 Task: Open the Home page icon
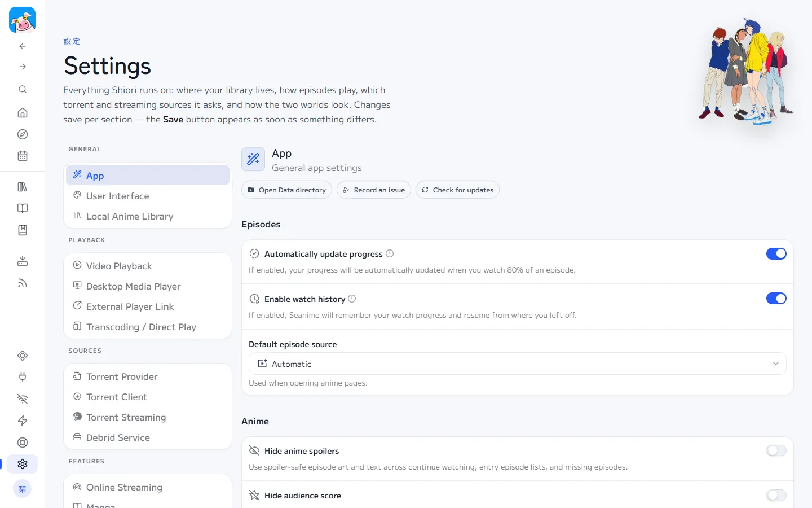click(x=23, y=112)
